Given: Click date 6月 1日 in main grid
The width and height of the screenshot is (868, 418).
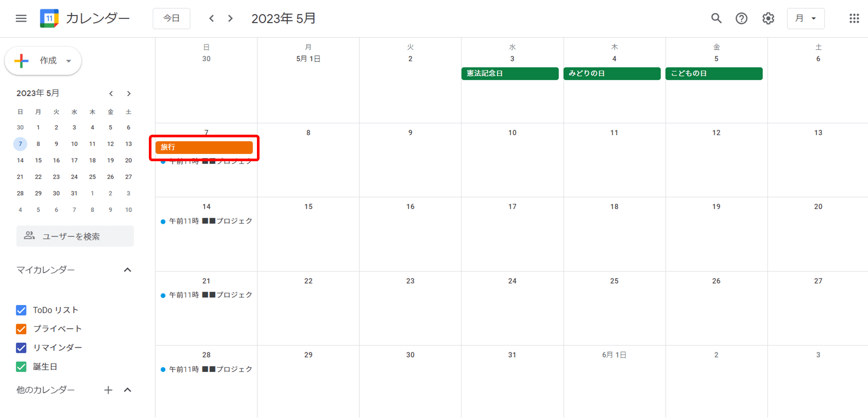Looking at the screenshot, I should pos(614,355).
